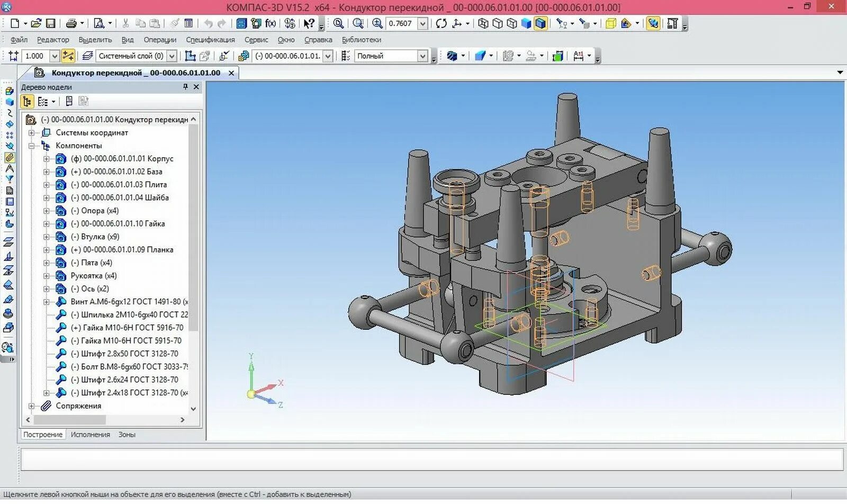Click the Undo arrow icon
Image resolution: width=847 pixels, height=504 pixels.
(208, 23)
